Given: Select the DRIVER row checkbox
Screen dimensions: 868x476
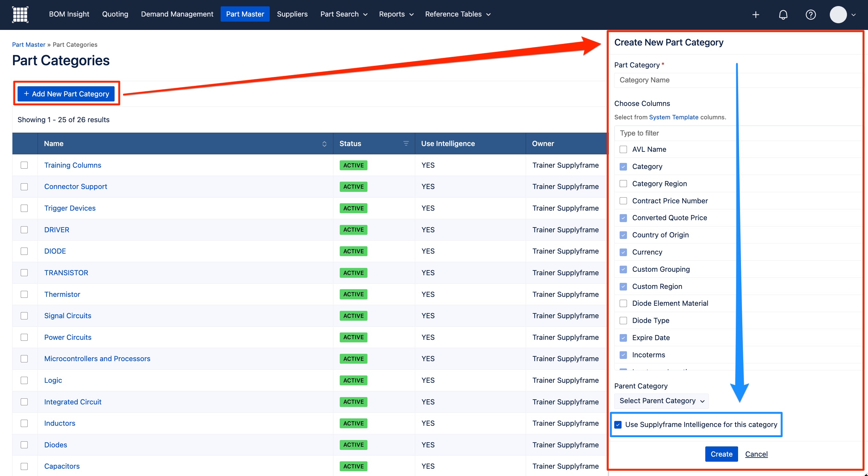Looking at the screenshot, I should [24, 230].
